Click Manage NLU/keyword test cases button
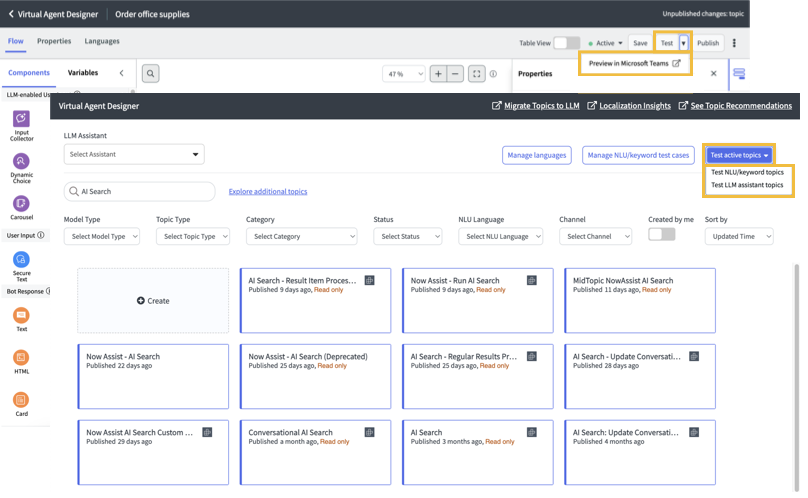Image resolution: width=808 pixels, height=498 pixels. point(638,155)
